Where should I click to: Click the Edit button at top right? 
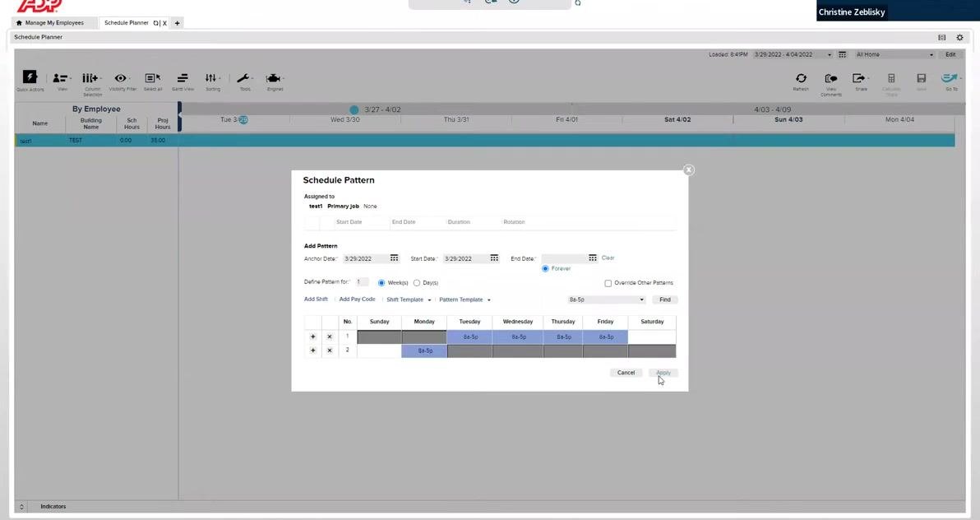pos(950,54)
